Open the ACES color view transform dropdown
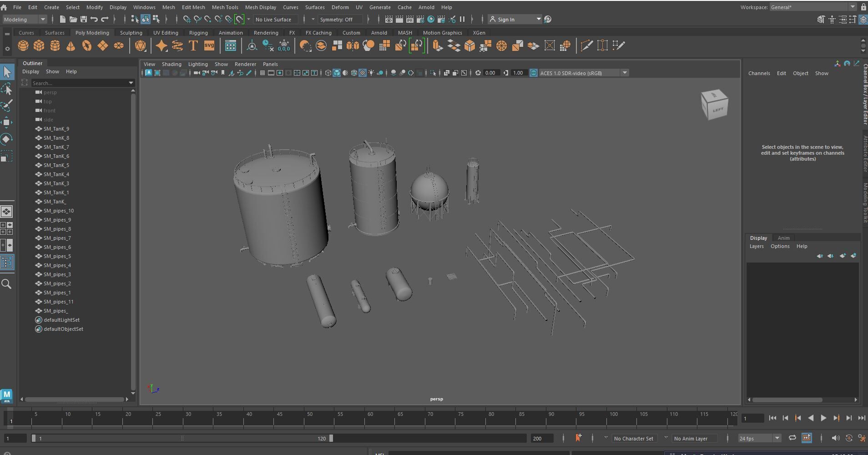Image resolution: width=868 pixels, height=455 pixels. [x=584, y=73]
